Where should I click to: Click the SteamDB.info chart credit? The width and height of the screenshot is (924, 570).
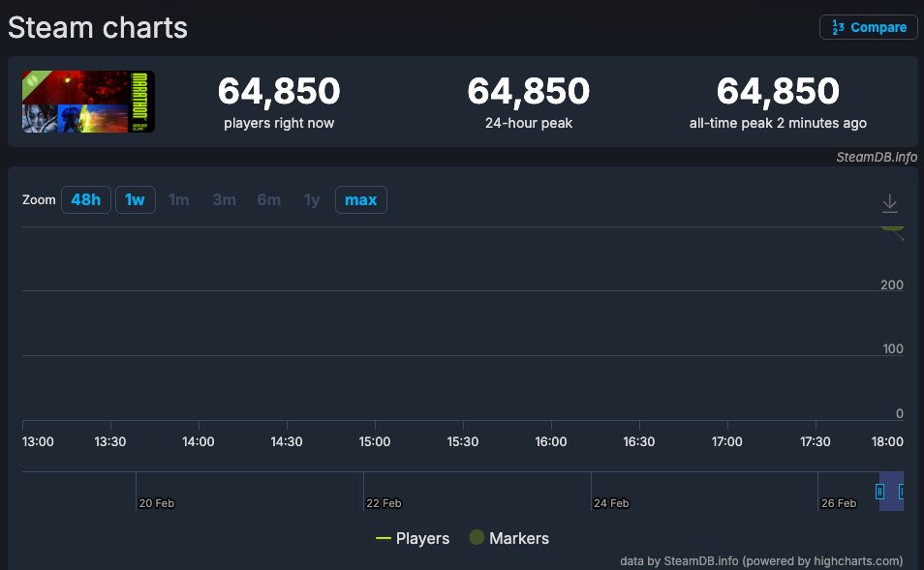(877, 157)
